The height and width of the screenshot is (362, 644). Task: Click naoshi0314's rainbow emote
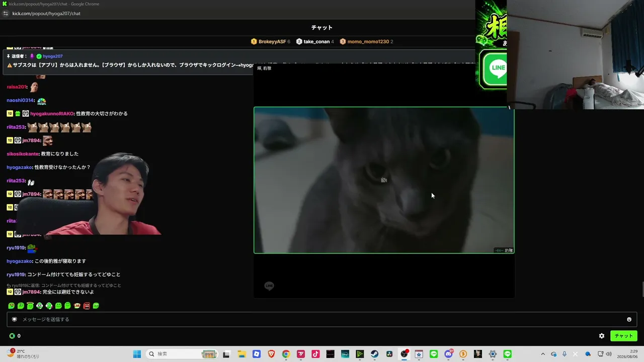(41, 101)
